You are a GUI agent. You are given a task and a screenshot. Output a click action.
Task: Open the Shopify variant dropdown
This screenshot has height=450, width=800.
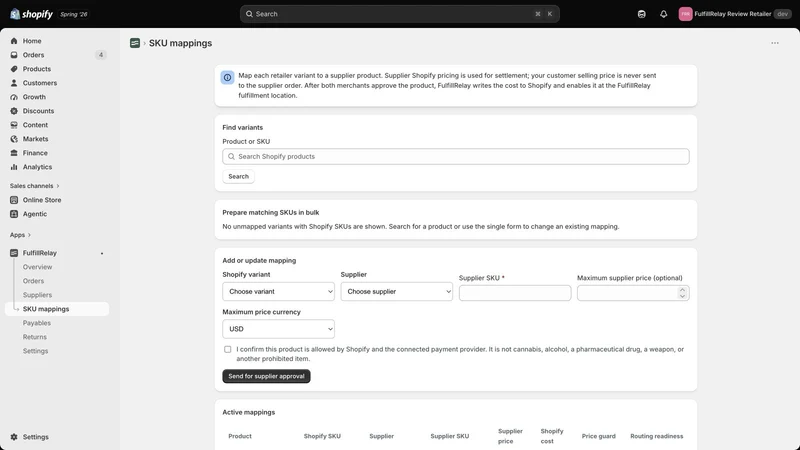279,291
